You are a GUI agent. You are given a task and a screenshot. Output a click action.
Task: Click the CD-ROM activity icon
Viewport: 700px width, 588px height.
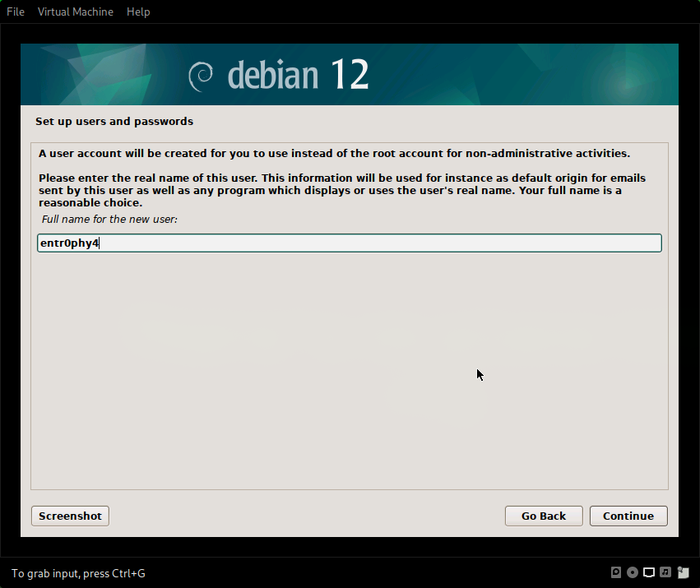[x=633, y=572]
